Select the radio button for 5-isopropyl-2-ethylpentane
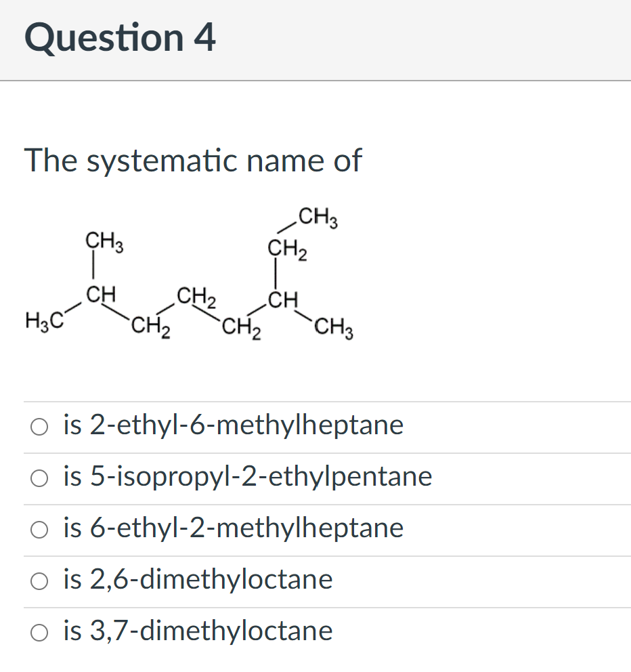Screen dimensions: 631x672 [x=39, y=478]
